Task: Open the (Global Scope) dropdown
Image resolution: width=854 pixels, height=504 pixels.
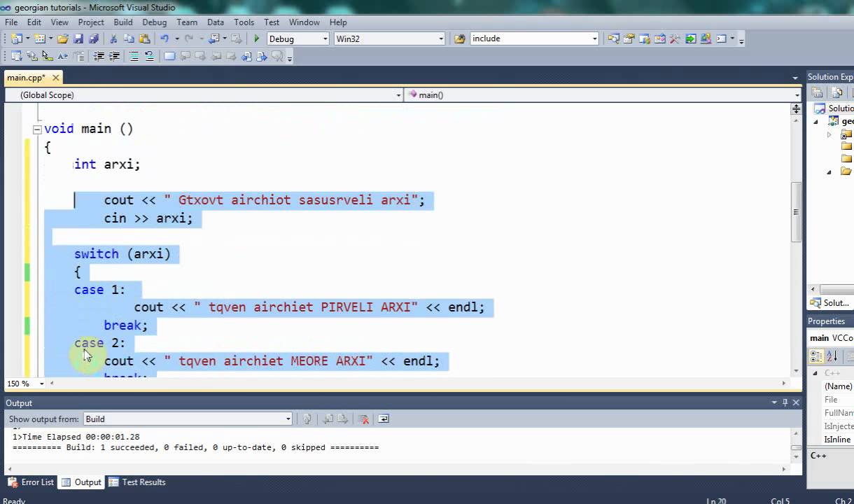Action: click(398, 95)
